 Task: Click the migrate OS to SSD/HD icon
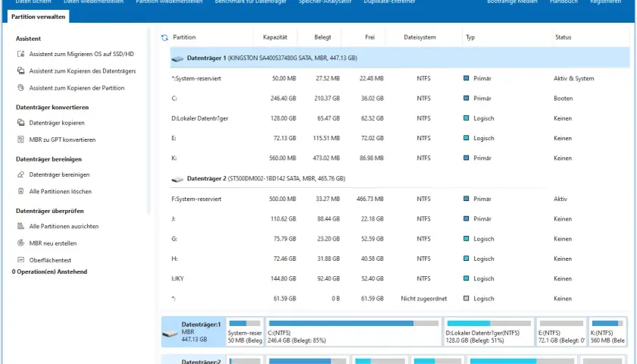[20, 54]
